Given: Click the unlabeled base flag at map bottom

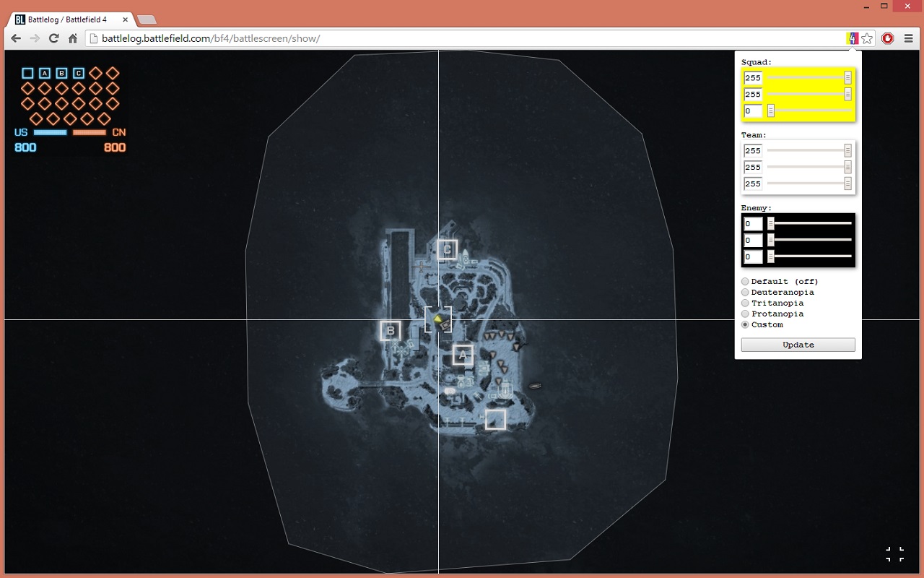Looking at the screenshot, I should coord(495,419).
